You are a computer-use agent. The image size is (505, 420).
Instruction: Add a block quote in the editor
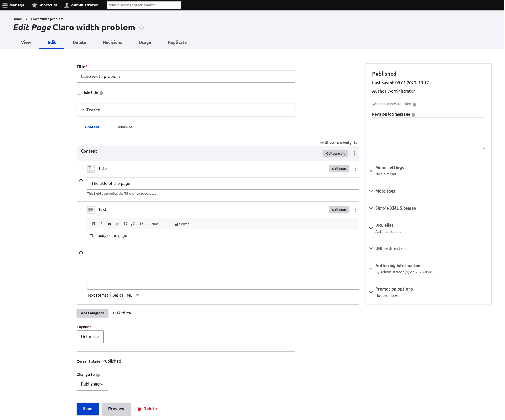click(141, 224)
